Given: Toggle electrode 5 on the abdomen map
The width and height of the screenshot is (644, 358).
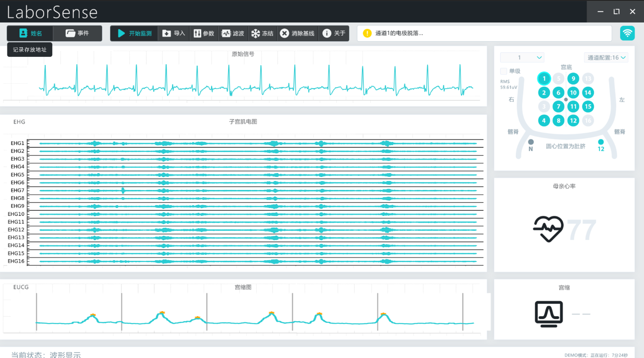Looking at the screenshot, I should (x=559, y=78).
